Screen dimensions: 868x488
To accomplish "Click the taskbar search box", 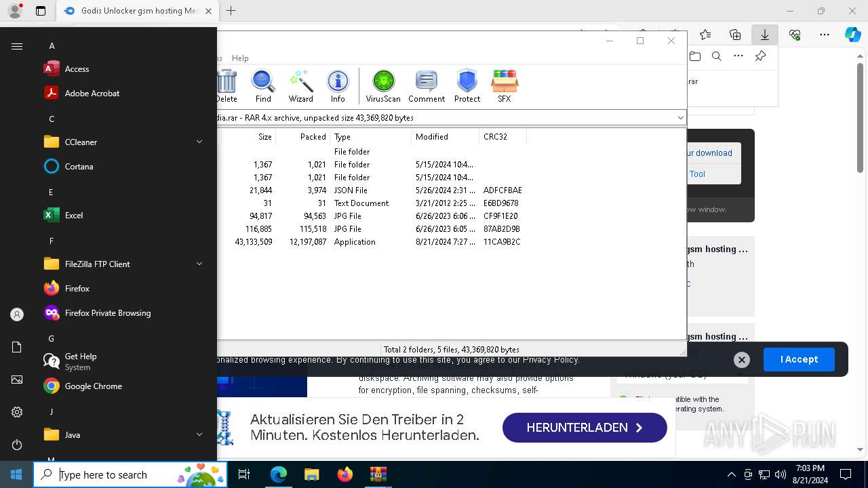I will pyautogui.click(x=130, y=474).
